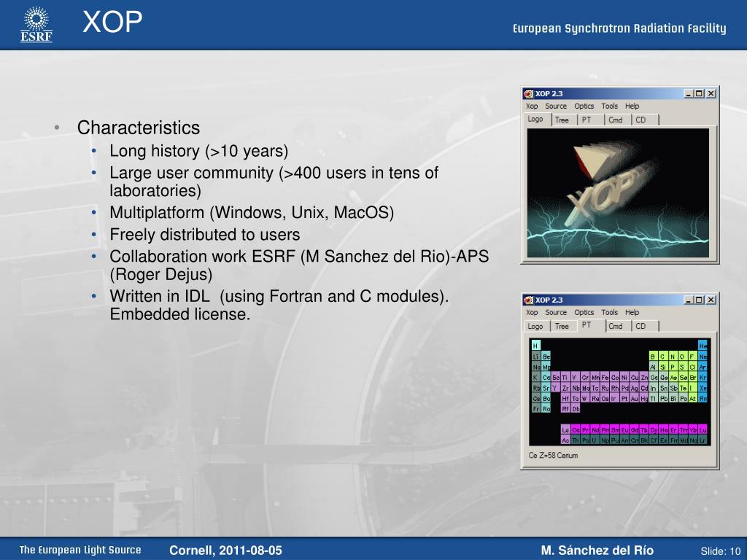Select xenon (Xe) in the periodic table
The image size is (747, 560).
(x=703, y=386)
